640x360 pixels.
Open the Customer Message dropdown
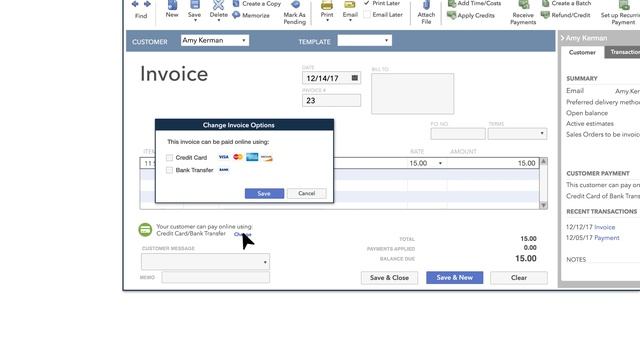point(205,262)
